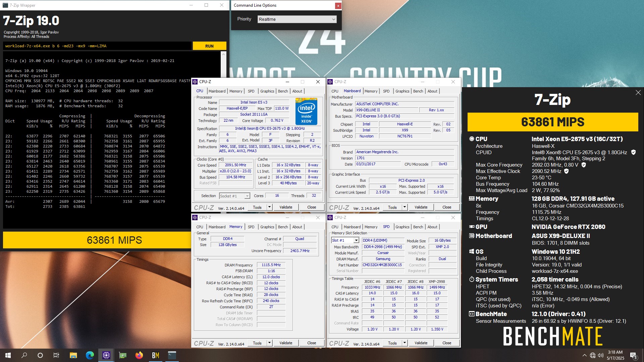Open Bench tab in CPU-Z Memory window
Screen dimensions: 644x362
tap(283, 227)
